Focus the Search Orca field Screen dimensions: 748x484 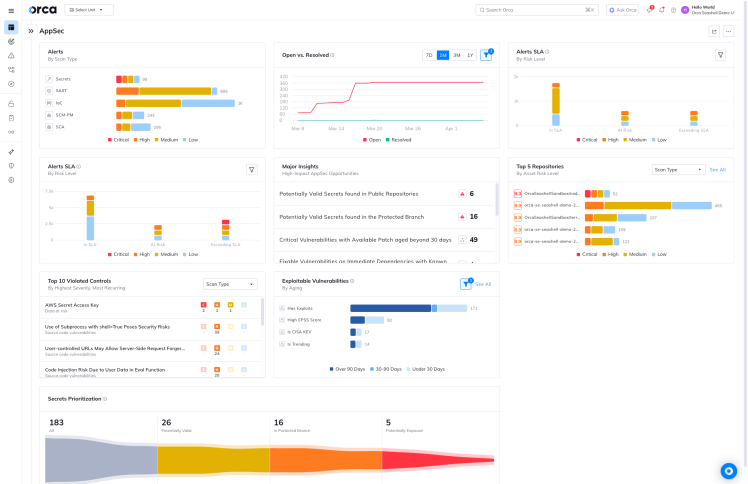point(537,10)
